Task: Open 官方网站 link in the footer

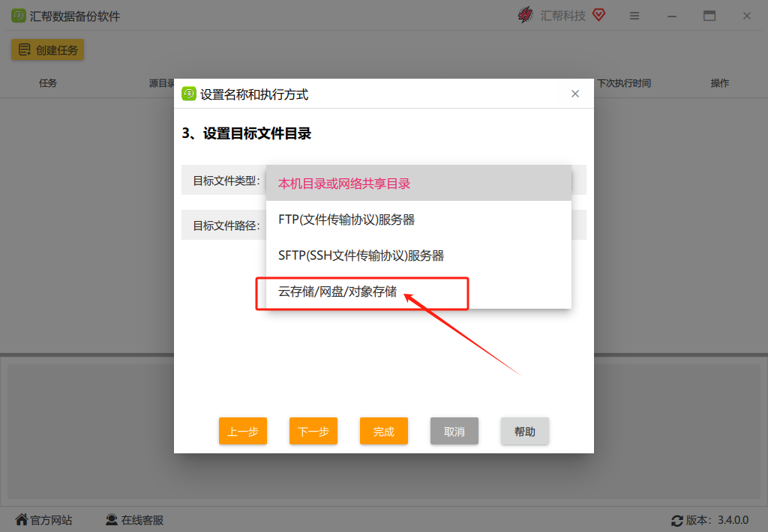Action: coord(45,519)
